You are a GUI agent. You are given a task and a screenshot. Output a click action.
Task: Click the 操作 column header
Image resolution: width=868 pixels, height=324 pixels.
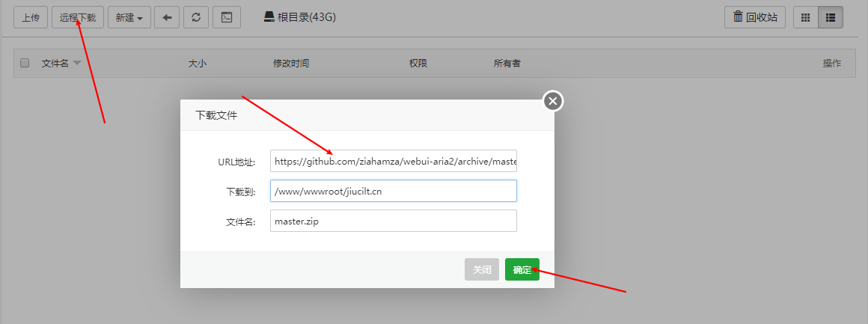tap(832, 63)
